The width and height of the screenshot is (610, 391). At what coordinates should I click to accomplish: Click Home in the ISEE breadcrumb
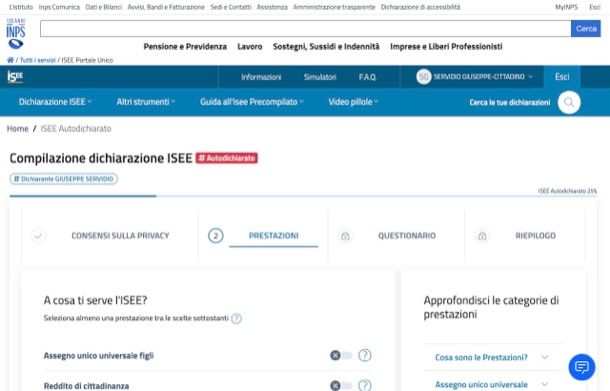pyautogui.click(x=18, y=129)
